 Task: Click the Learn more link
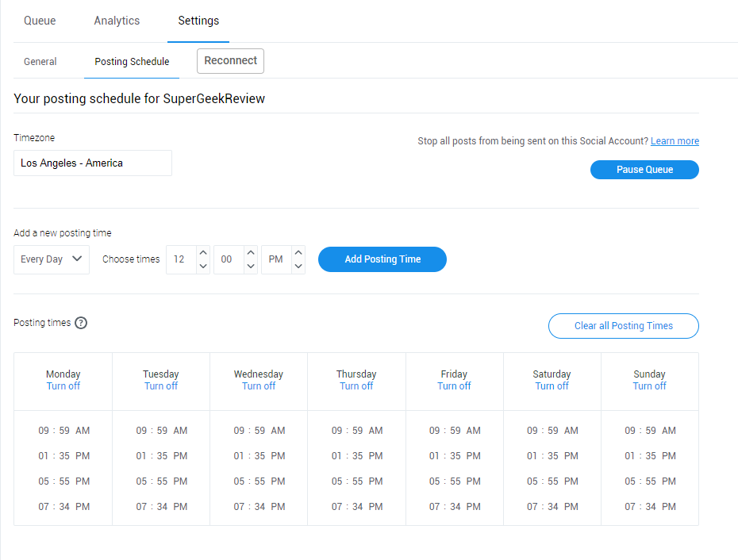[x=675, y=140]
